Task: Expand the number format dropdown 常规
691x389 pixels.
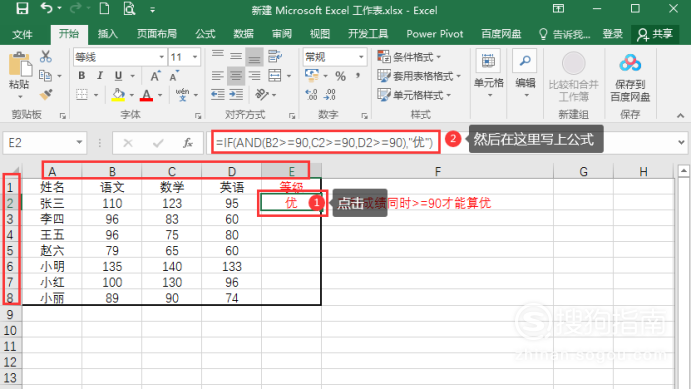Action: point(361,57)
